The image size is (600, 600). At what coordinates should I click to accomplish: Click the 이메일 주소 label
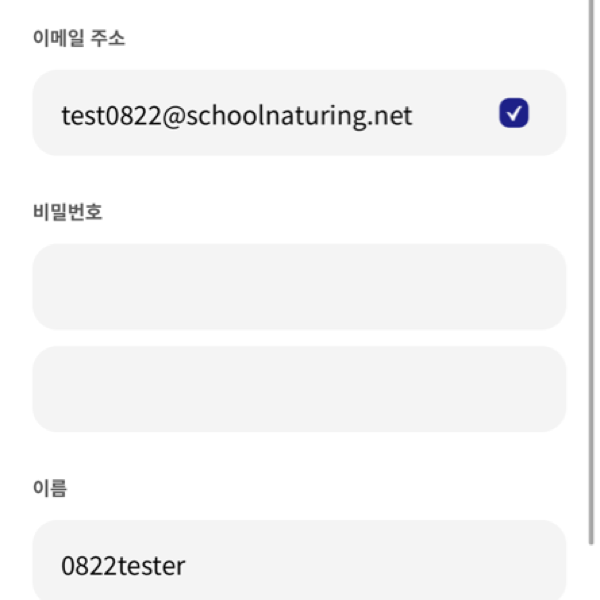pyautogui.click(x=79, y=39)
